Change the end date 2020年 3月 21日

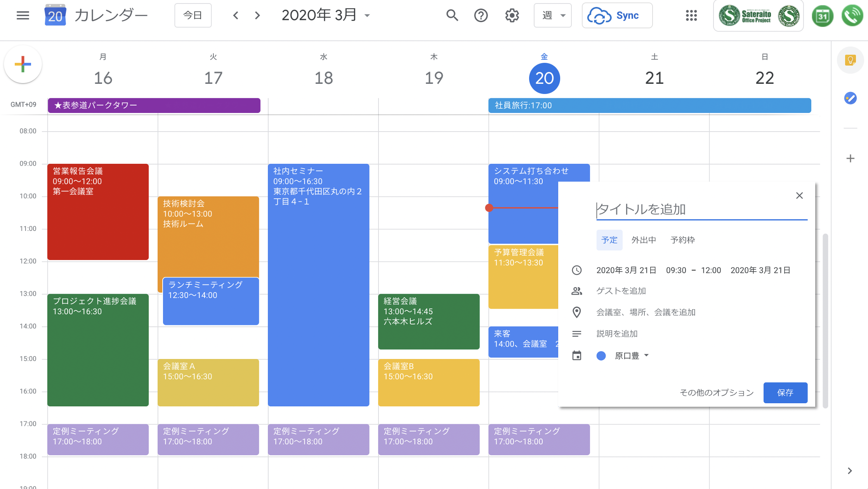point(760,270)
